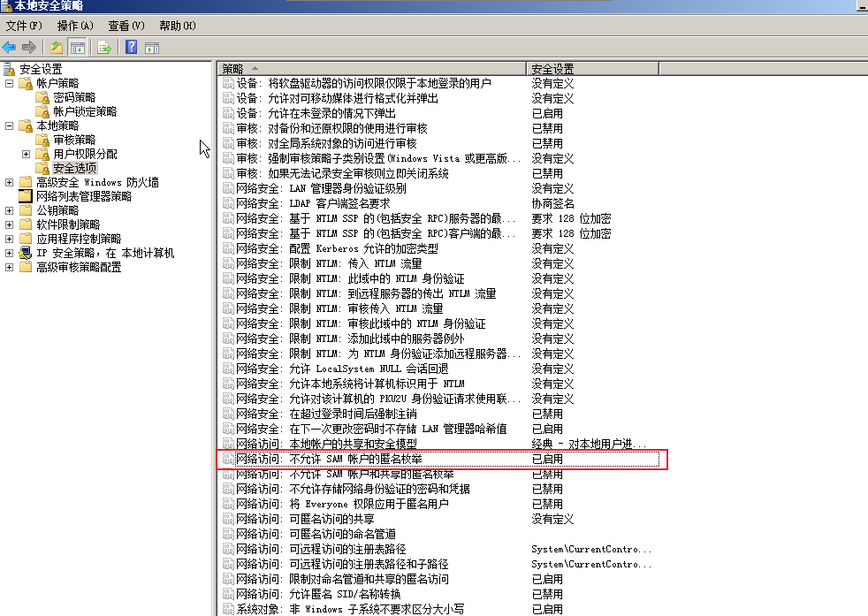Click policy icon for 网络安全: 配置 Kerberos 允许的加密类型

coord(228,248)
